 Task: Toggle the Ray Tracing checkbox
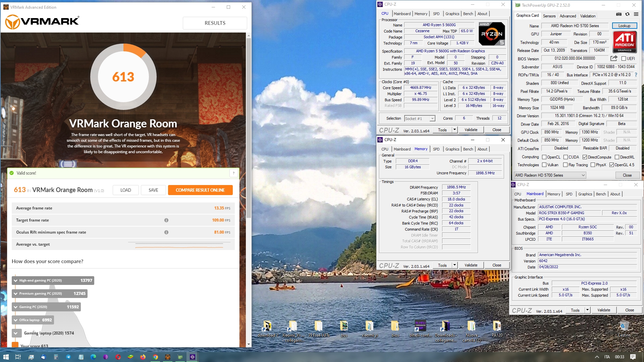pos(565,165)
